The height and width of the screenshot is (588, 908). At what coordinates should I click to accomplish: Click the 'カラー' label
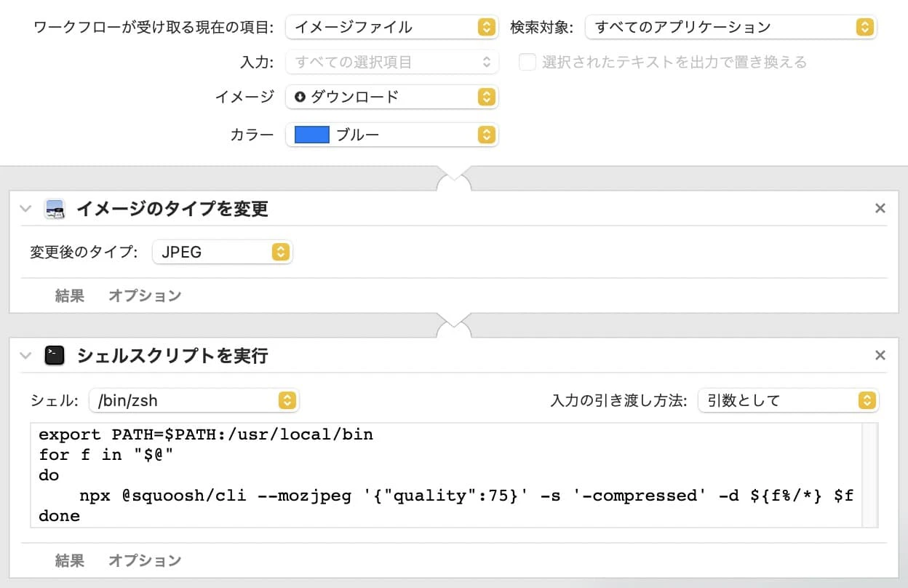click(x=252, y=135)
